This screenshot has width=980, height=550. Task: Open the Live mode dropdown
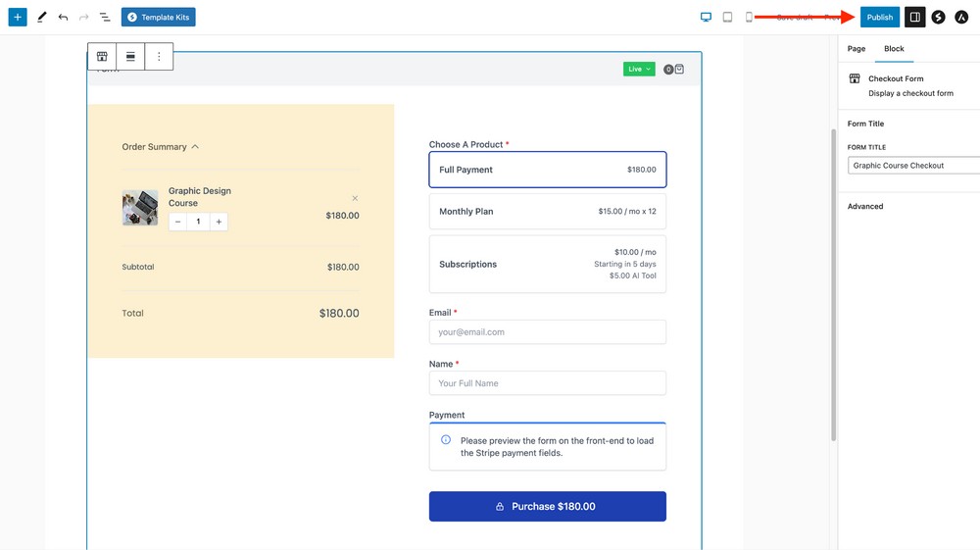639,69
